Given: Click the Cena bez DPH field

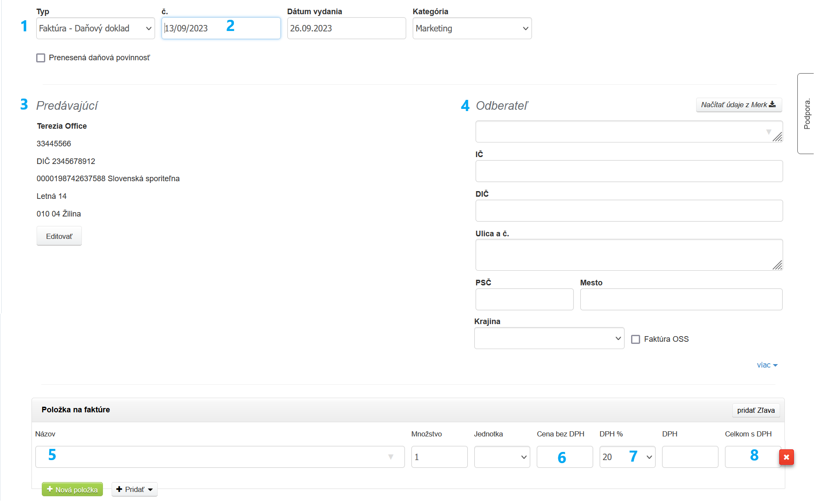Looking at the screenshot, I should (564, 457).
